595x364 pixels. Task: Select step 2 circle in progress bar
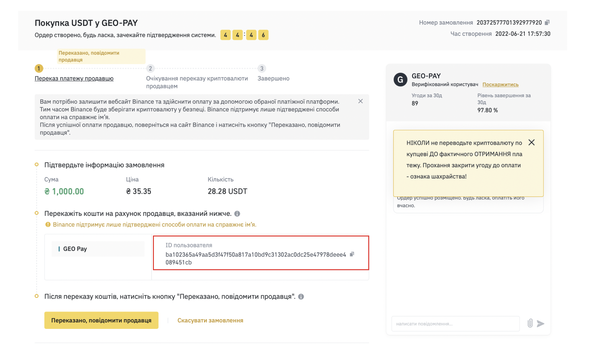(x=151, y=69)
